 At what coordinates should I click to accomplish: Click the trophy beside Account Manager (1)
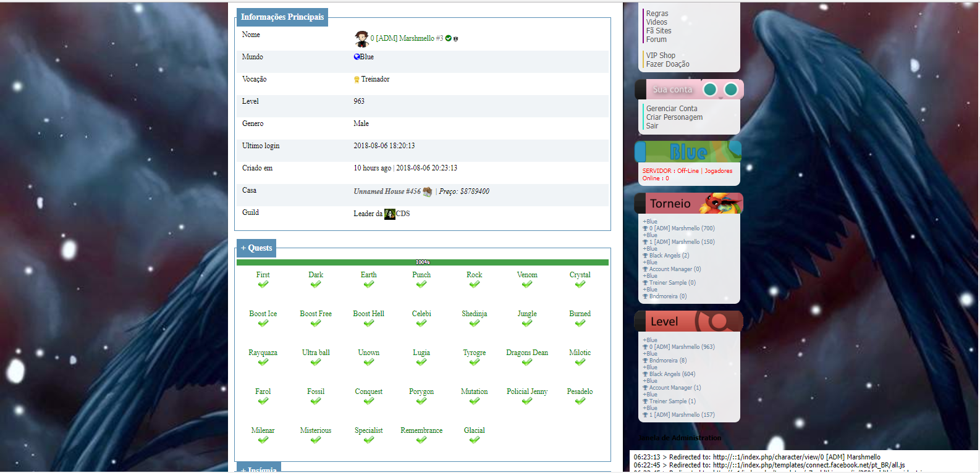click(645, 388)
